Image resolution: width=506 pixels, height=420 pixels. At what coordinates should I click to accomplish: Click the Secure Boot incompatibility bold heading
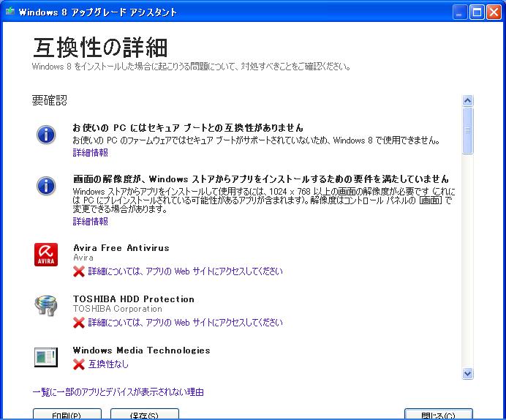pos(188,128)
